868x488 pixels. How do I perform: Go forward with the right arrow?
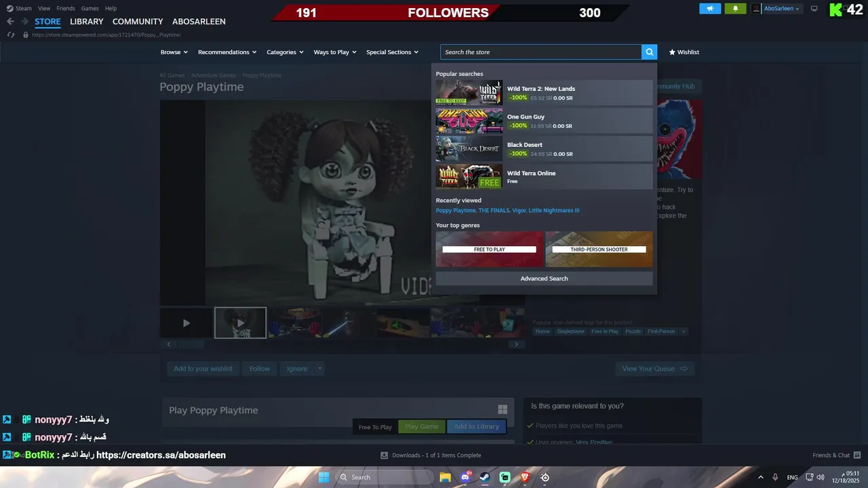pyautogui.click(x=25, y=22)
